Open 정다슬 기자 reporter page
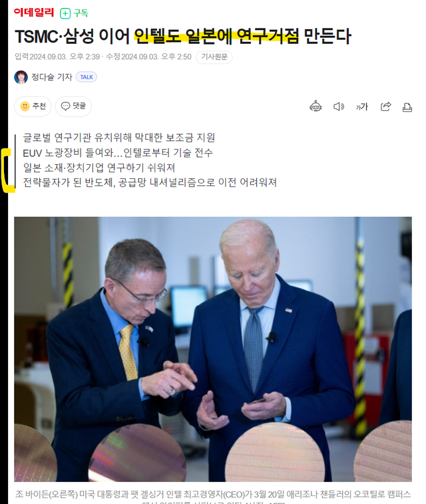Image resolution: width=426 pixels, height=504 pixels. pos(52,77)
